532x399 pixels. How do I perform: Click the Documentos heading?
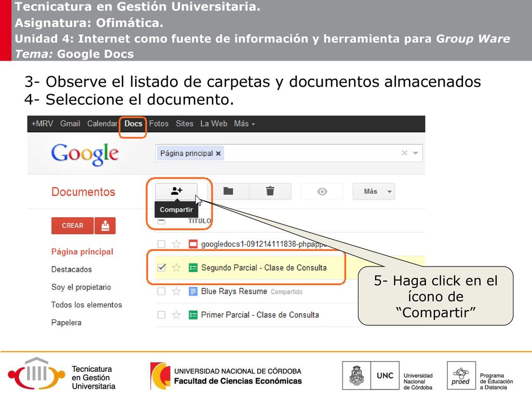click(84, 192)
